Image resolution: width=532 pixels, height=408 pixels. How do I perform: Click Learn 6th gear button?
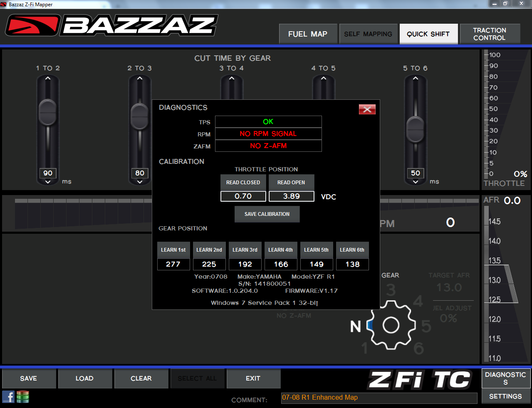tap(352, 250)
